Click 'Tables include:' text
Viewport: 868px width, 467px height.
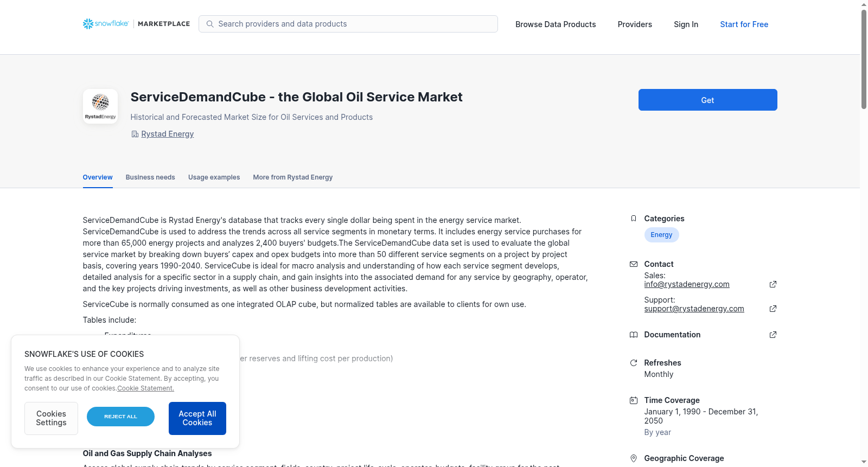coord(110,320)
